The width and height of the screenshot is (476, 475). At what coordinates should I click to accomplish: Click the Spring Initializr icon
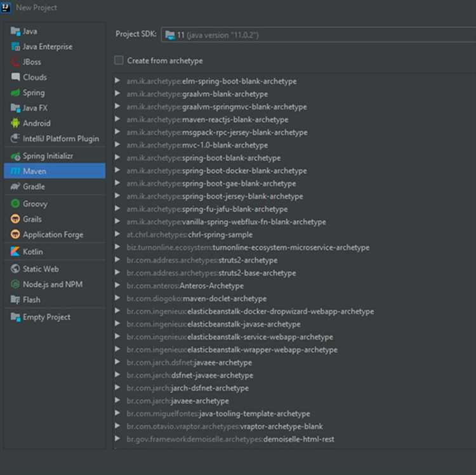pos(15,156)
